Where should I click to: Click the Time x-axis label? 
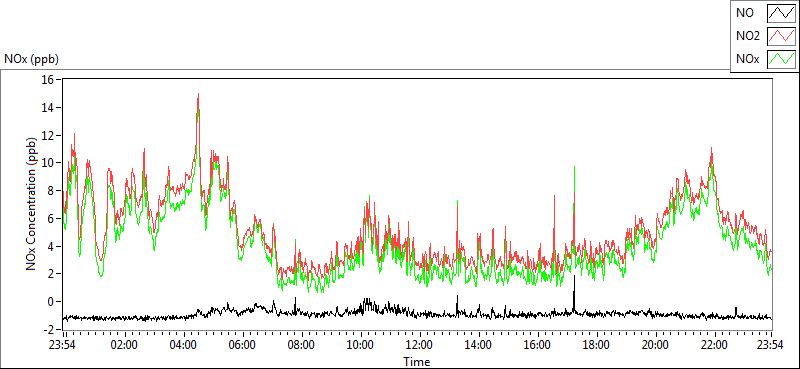click(416, 362)
